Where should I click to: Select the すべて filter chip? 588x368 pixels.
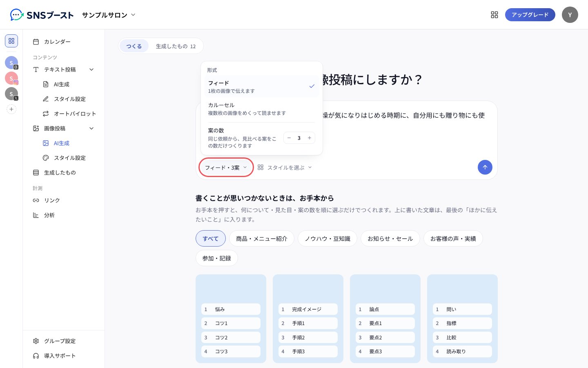(x=211, y=238)
